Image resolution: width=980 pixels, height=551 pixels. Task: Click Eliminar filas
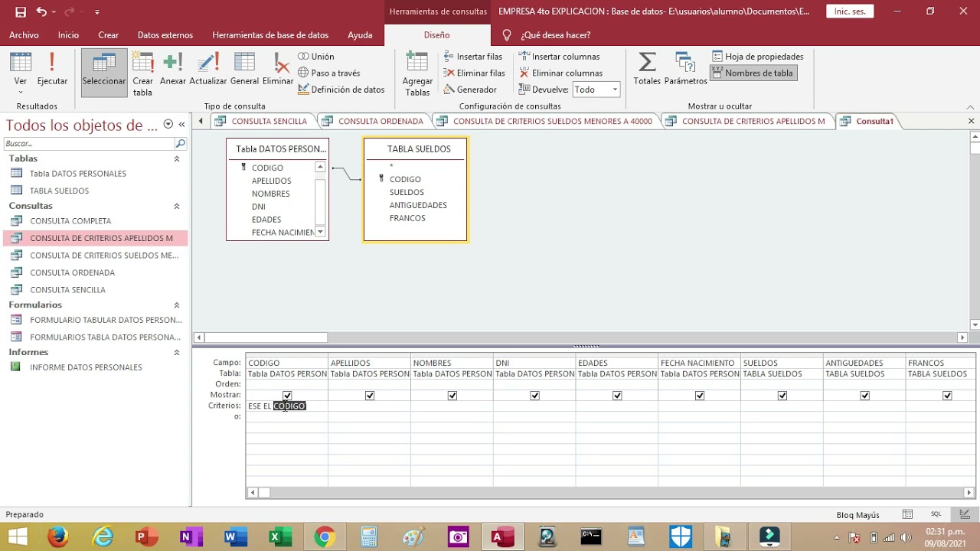coord(475,73)
